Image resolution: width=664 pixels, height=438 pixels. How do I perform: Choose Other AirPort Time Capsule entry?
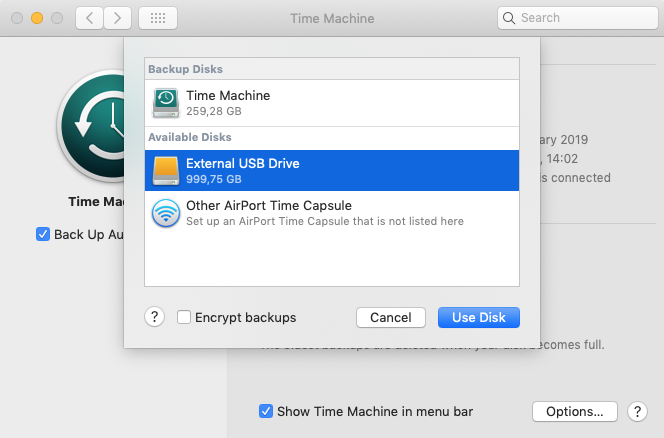(x=331, y=212)
